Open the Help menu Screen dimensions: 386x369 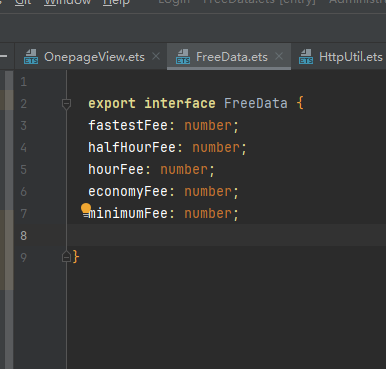[116, 2]
